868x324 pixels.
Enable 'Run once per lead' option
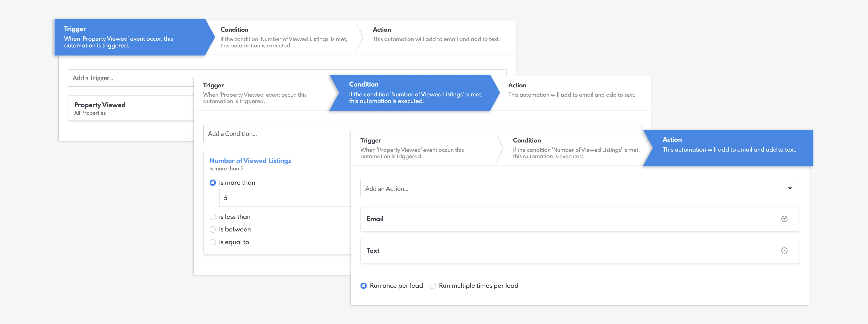click(x=364, y=286)
